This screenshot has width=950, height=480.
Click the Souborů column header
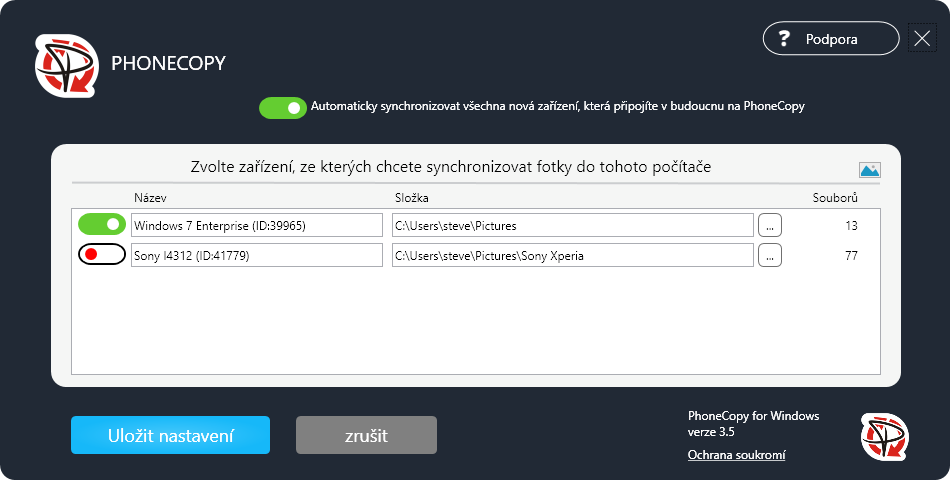(x=834, y=198)
